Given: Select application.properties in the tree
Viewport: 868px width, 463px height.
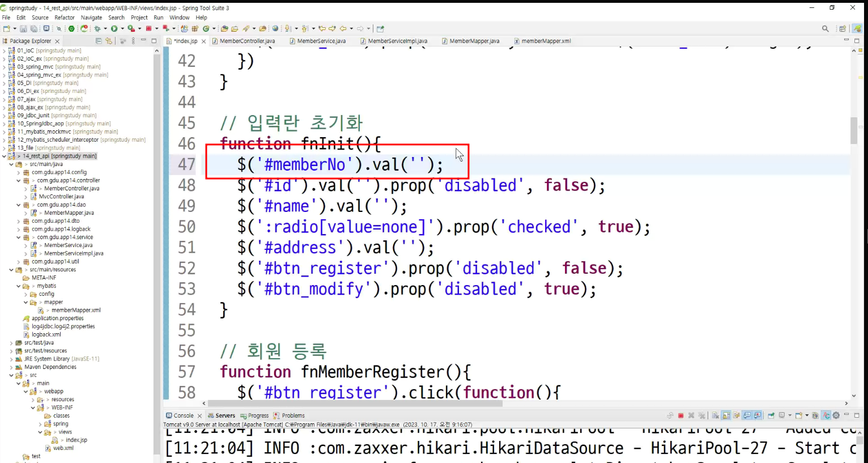Looking at the screenshot, I should (x=57, y=318).
